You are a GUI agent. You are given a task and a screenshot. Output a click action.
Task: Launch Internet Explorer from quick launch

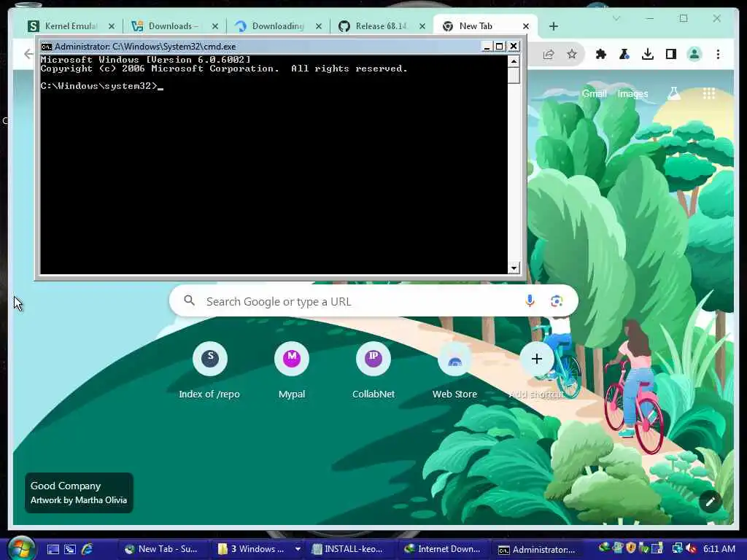(88, 549)
